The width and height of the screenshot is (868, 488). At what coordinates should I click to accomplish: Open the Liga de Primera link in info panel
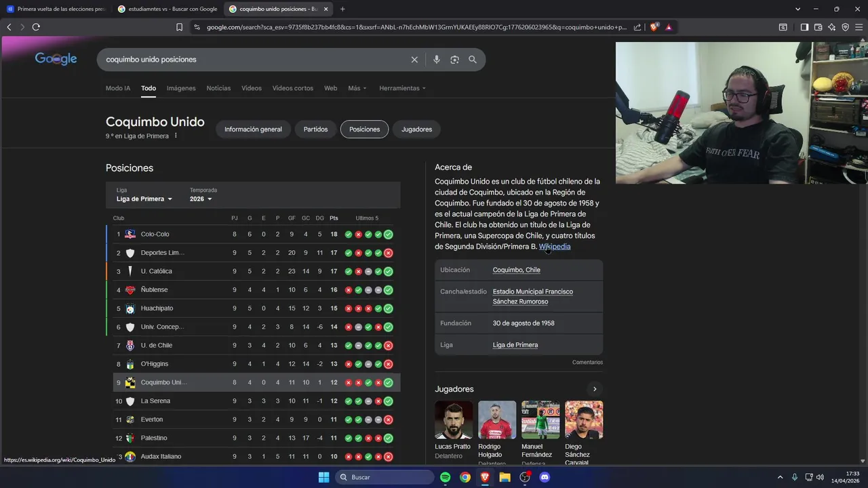tap(515, 345)
